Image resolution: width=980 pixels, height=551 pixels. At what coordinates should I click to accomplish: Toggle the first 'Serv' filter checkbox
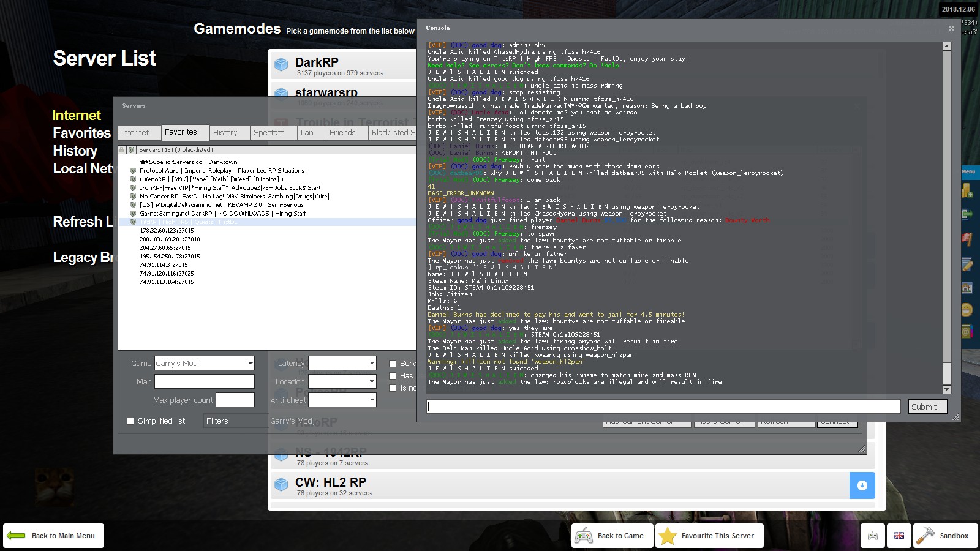(x=393, y=364)
